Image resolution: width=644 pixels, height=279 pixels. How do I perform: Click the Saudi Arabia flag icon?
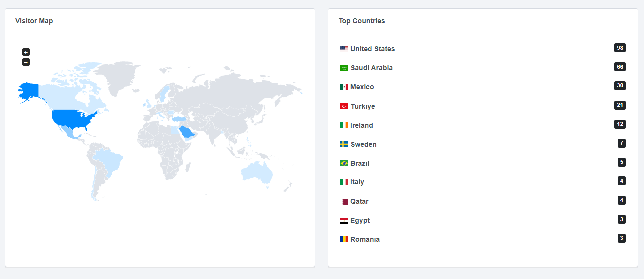[344, 68]
